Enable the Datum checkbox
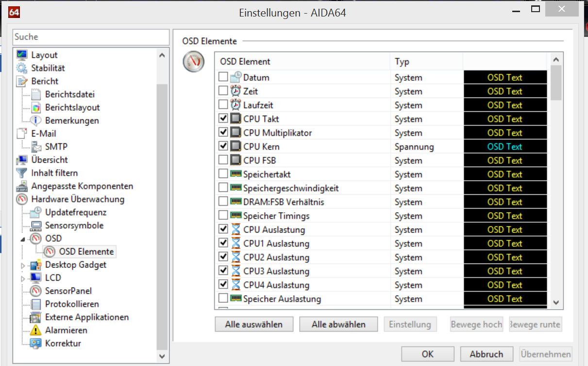The height and width of the screenshot is (366, 588). [223, 77]
